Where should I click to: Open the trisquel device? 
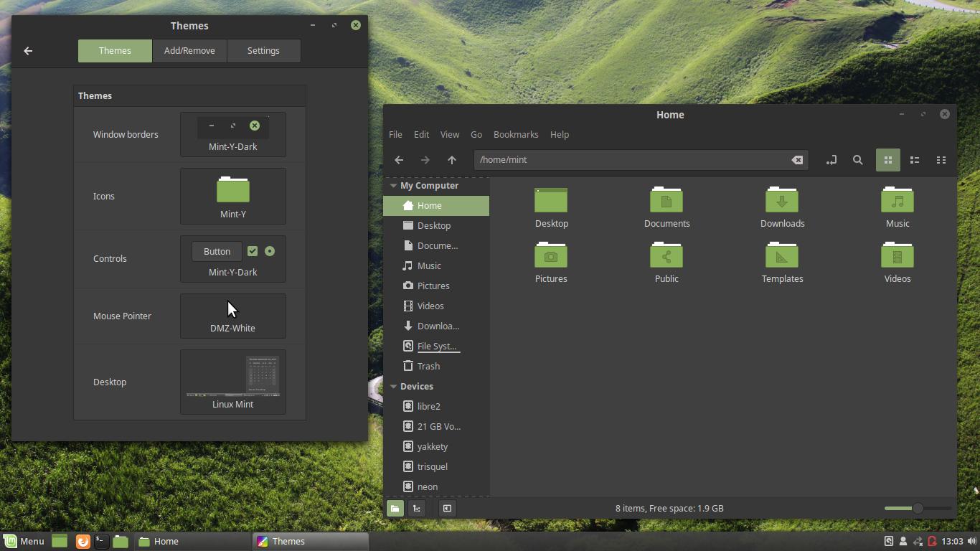click(436, 467)
